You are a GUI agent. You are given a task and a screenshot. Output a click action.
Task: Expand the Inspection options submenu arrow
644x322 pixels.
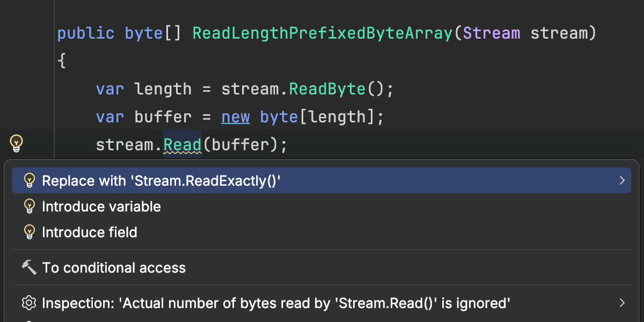tap(622, 303)
